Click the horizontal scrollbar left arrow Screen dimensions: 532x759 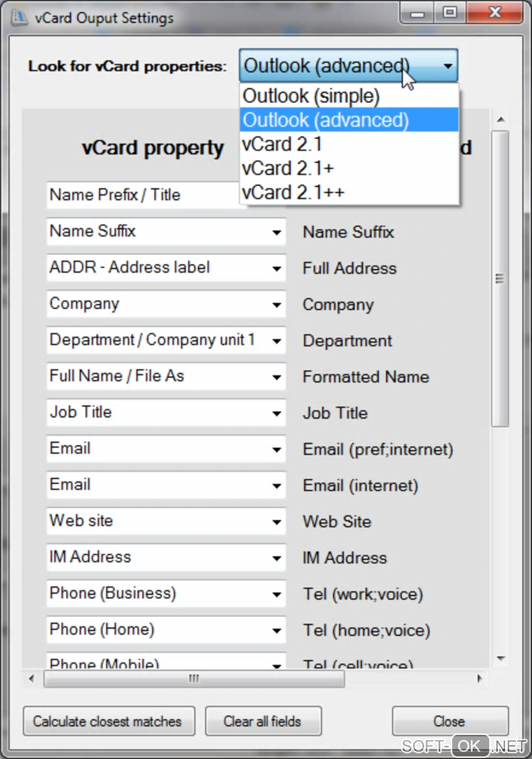click(x=32, y=679)
